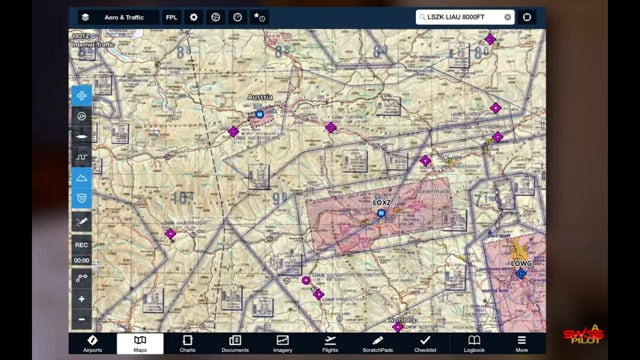Tap the LOXZ airport marker

click(381, 213)
